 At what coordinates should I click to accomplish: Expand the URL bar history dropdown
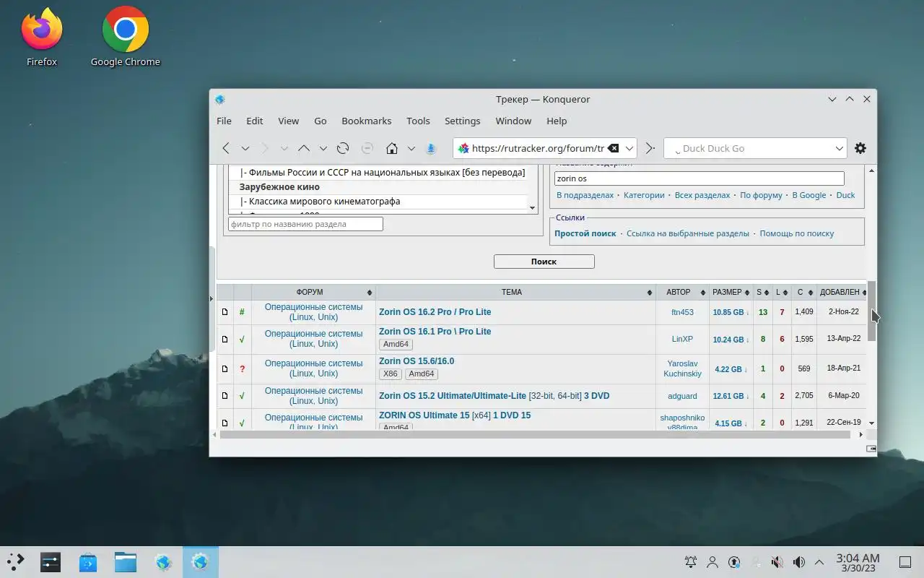(629, 148)
